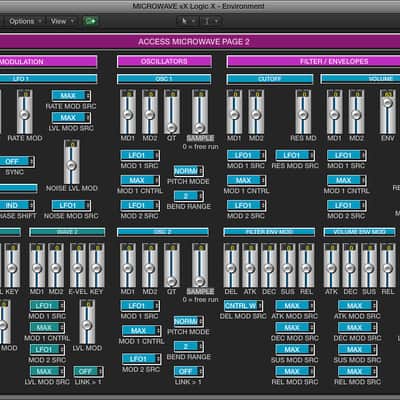The width and height of the screenshot is (400, 400).
Task: Open OSC 1 MOD 1 SRC dropdown
Action: pyautogui.click(x=140, y=155)
